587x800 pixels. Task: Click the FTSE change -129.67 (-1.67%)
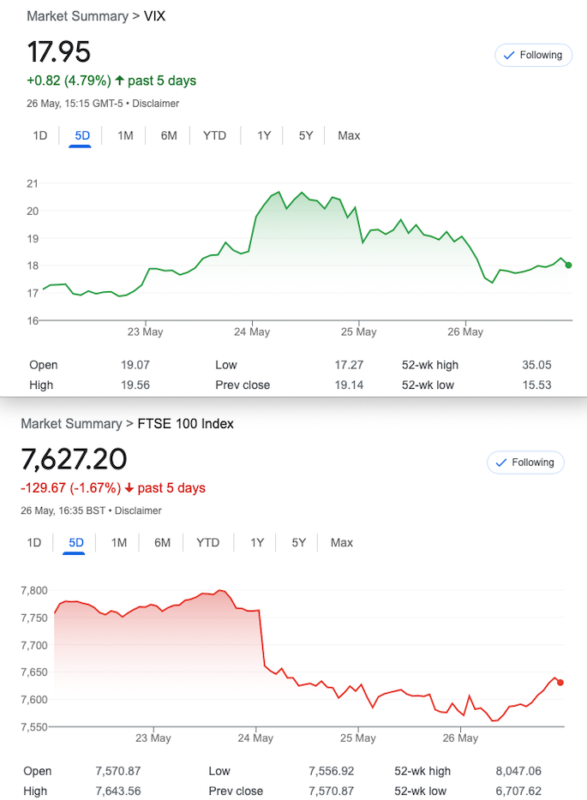click(x=71, y=488)
